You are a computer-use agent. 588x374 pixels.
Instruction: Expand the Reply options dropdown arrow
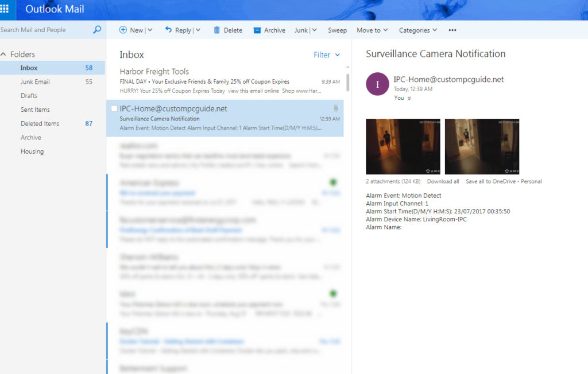click(198, 30)
